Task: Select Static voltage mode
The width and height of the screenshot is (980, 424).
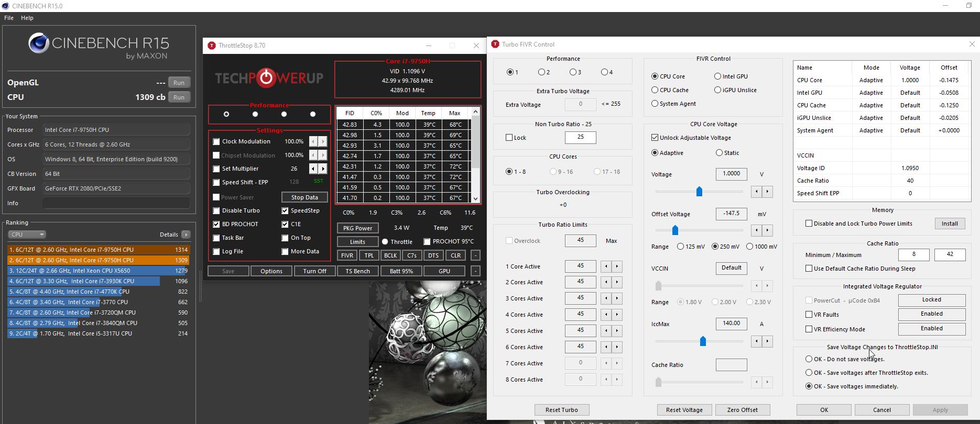Action: click(719, 153)
